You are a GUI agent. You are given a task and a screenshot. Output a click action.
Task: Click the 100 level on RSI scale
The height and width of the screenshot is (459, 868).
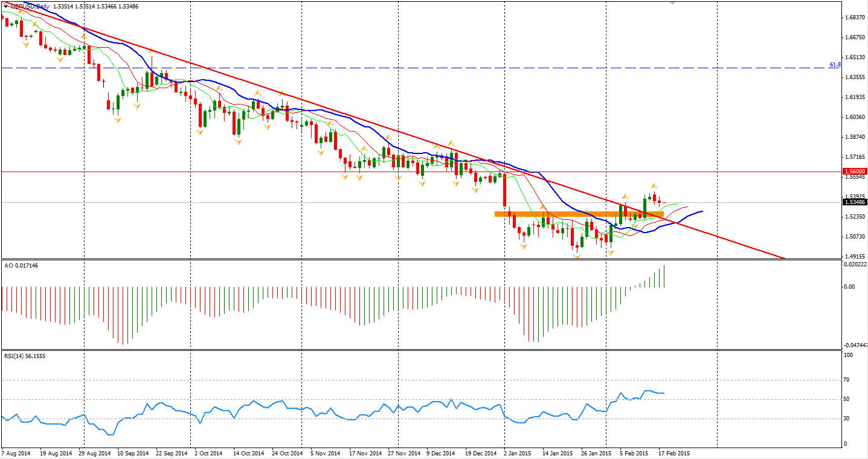tap(849, 355)
